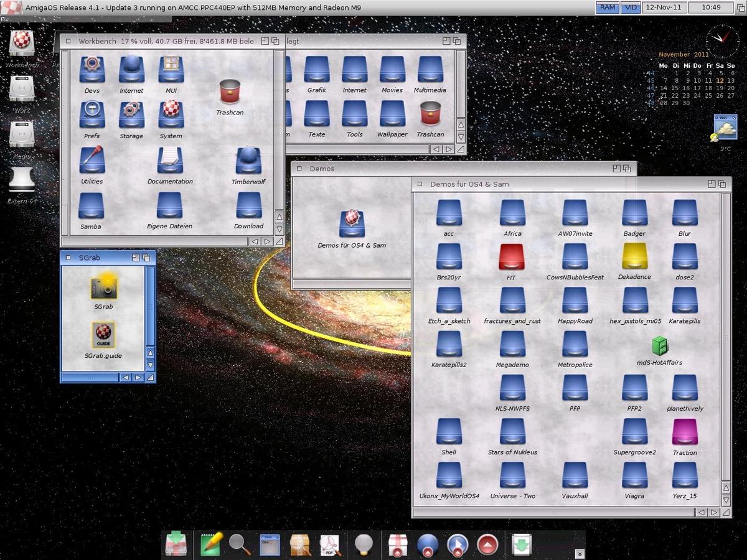This screenshot has height=560, width=747.
Task: Open the Samba drawer
Action: pyautogui.click(x=91, y=205)
